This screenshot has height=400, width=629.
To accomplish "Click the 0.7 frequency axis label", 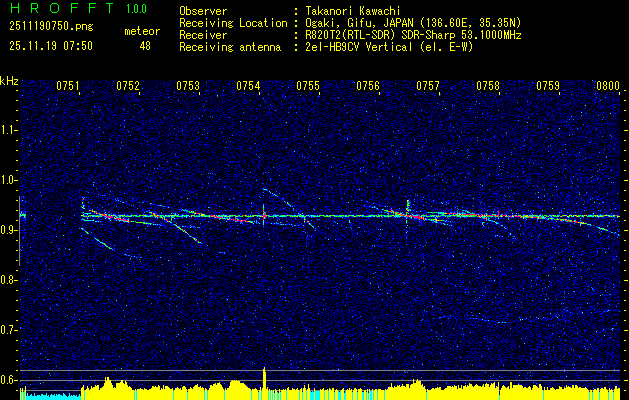I will tap(9, 330).
